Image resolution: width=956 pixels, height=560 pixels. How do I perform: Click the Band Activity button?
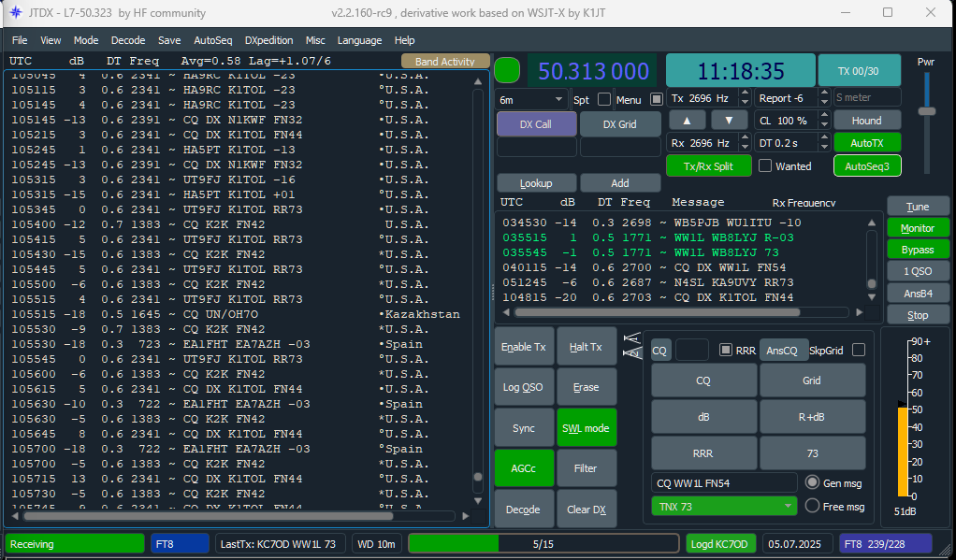click(444, 61)
